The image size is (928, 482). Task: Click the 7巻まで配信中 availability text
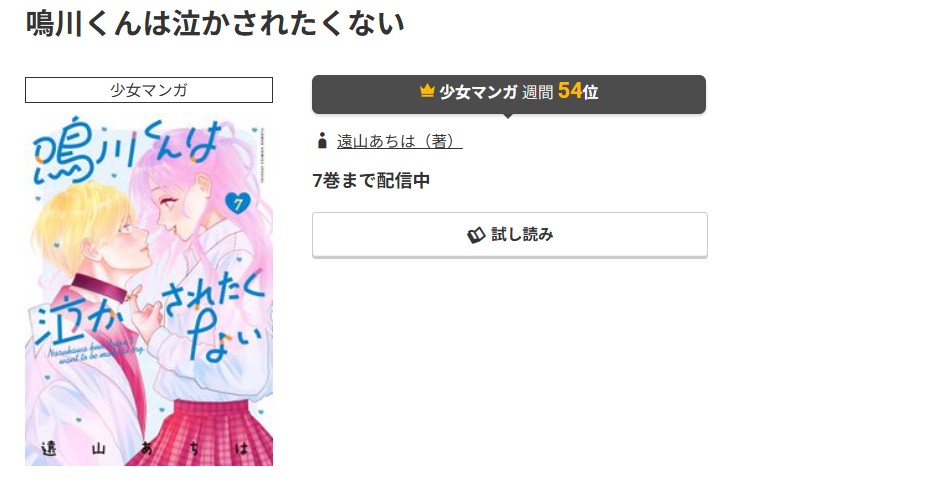coord(371,180)
